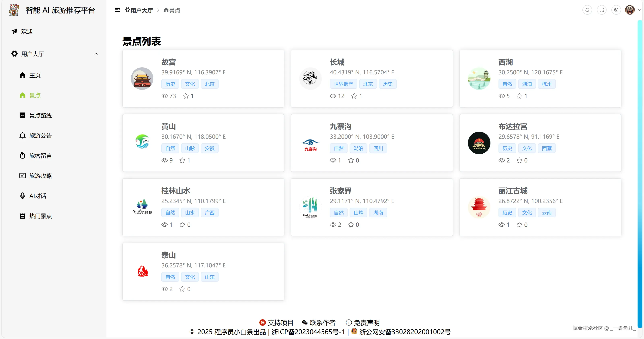Click the eye views icon on 西湖 card
Image resolution: width=644 pixels, height=339 pixels.
[502, 96]
